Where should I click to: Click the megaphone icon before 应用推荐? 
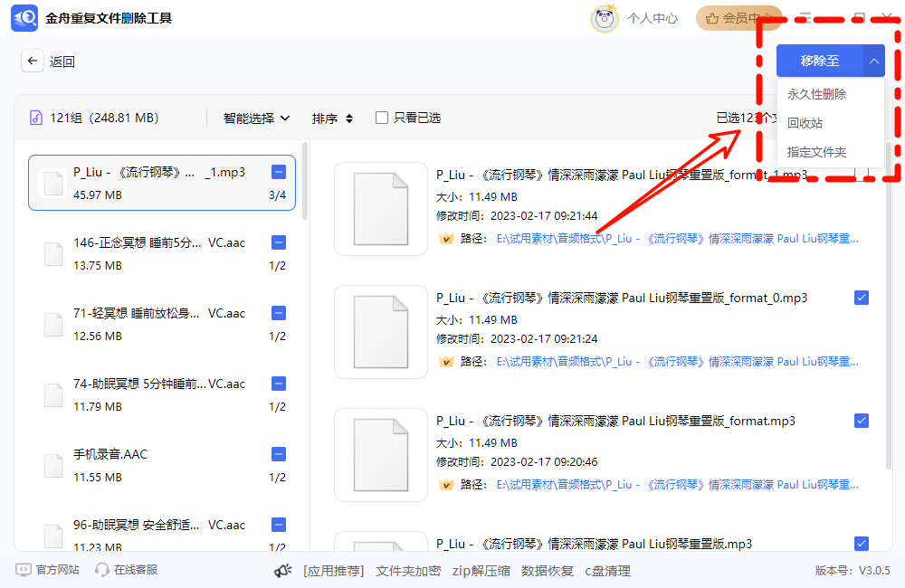[282, 571]
